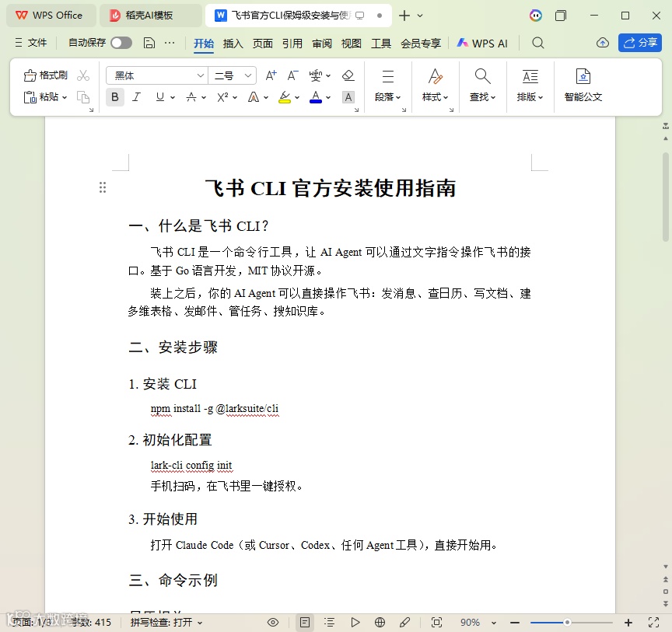The height and width of the screenshot is (632, 672).
Task: Click the Character shading A icon
Action: tap(348, 97)
